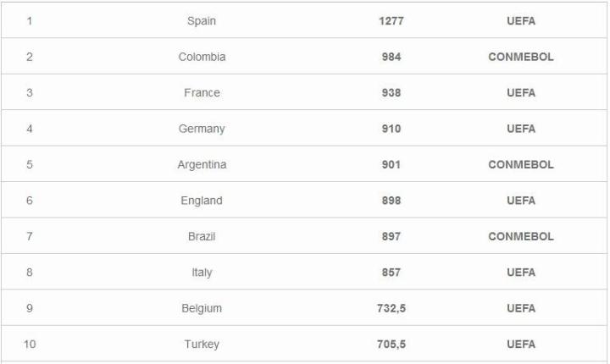
Task: Click the Argentina team name
Action: coord(202,164)
